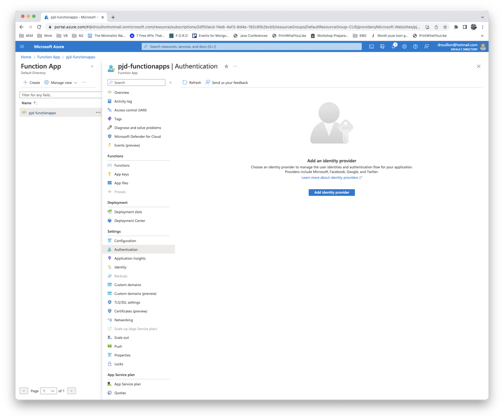
Task: Go back in browser history
Action: [22, 27]
